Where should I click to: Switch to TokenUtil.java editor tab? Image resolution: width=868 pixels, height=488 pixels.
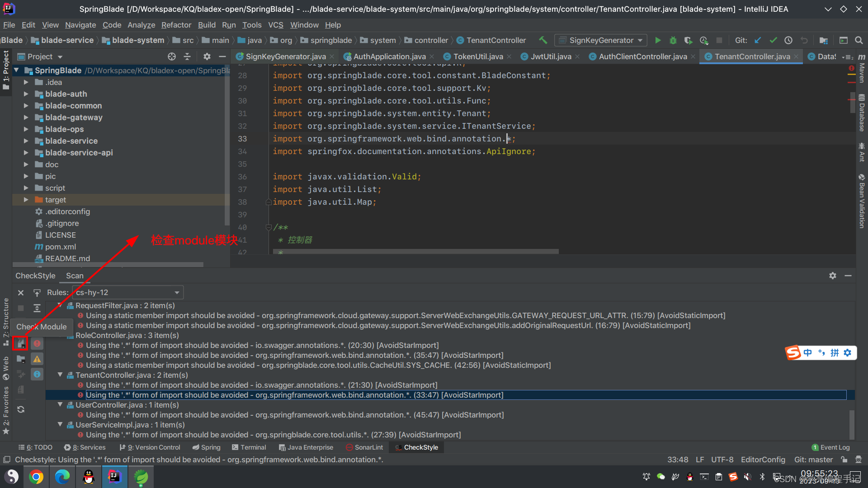click(478, 56)
